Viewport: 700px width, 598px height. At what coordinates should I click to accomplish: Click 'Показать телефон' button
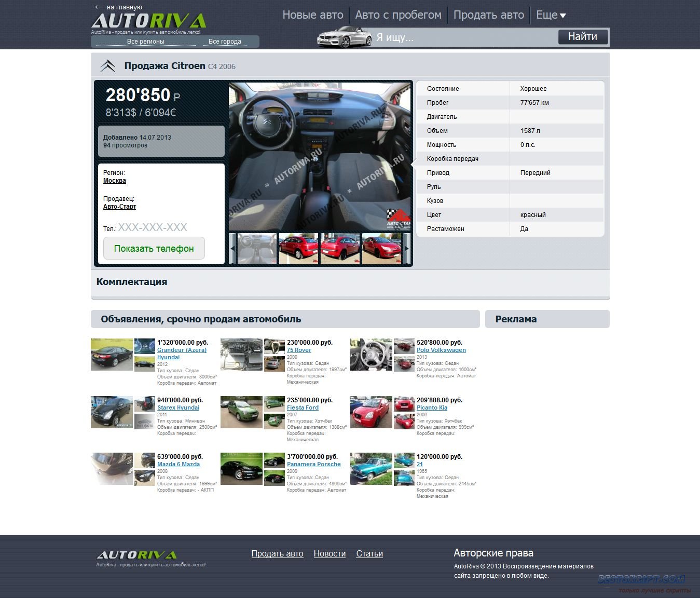coord(154,248)
